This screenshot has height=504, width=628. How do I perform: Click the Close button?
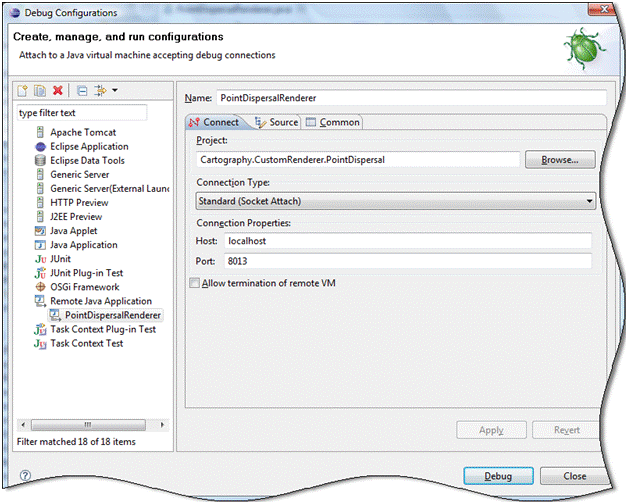click(x=574, y=476)
